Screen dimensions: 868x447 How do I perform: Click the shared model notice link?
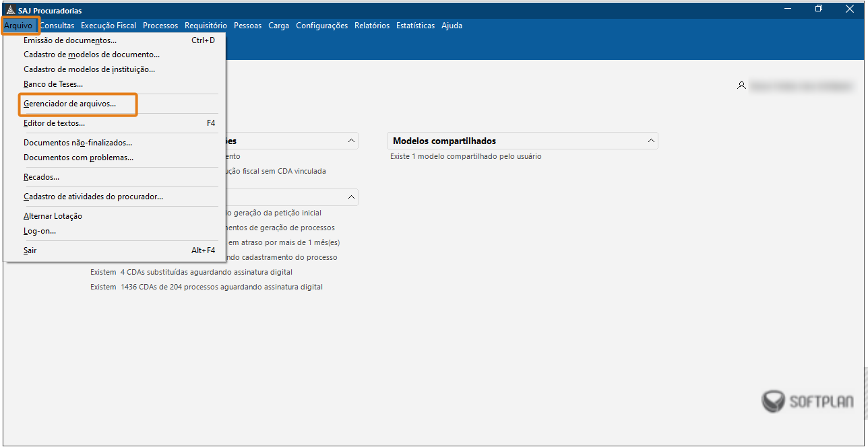point(466,156)
